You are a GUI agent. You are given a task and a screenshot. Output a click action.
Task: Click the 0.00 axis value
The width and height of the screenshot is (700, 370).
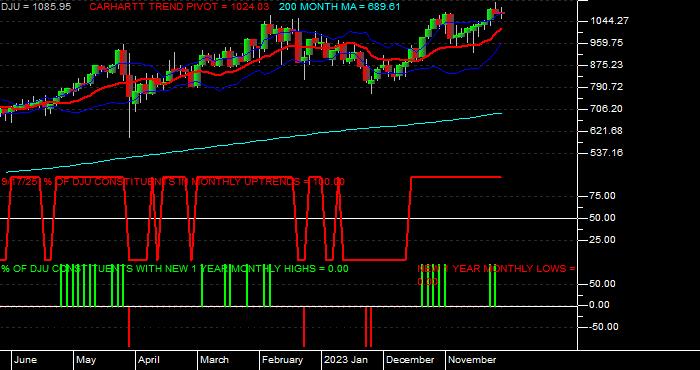pyautogui.click(x=600, y=305)
